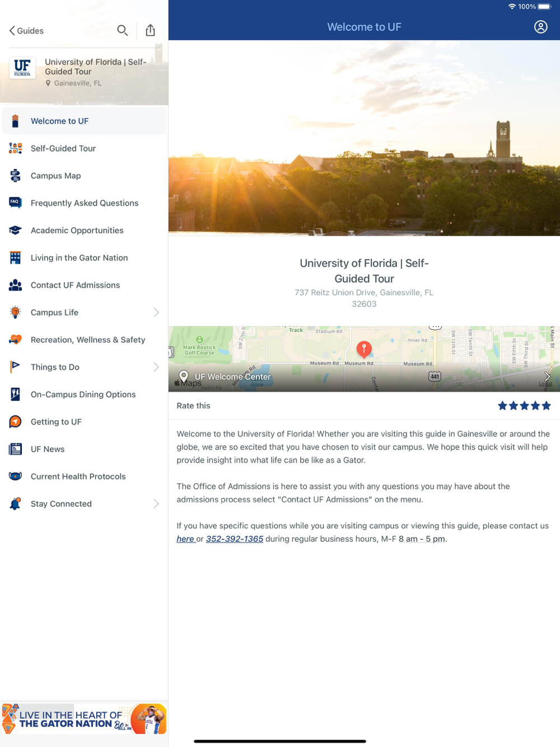Click the Recreation, Wellness & Safety heart icon
560x747 pixels.
click(15, 340)
